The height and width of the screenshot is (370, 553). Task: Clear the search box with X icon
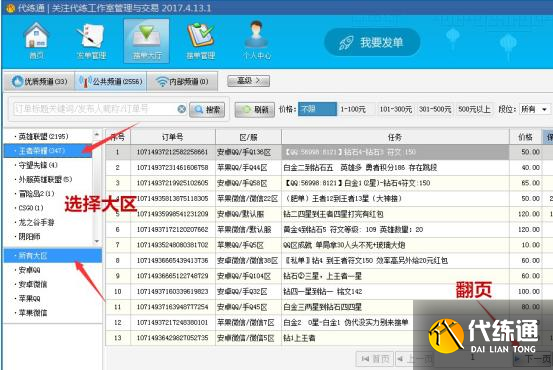coord(181,109)
